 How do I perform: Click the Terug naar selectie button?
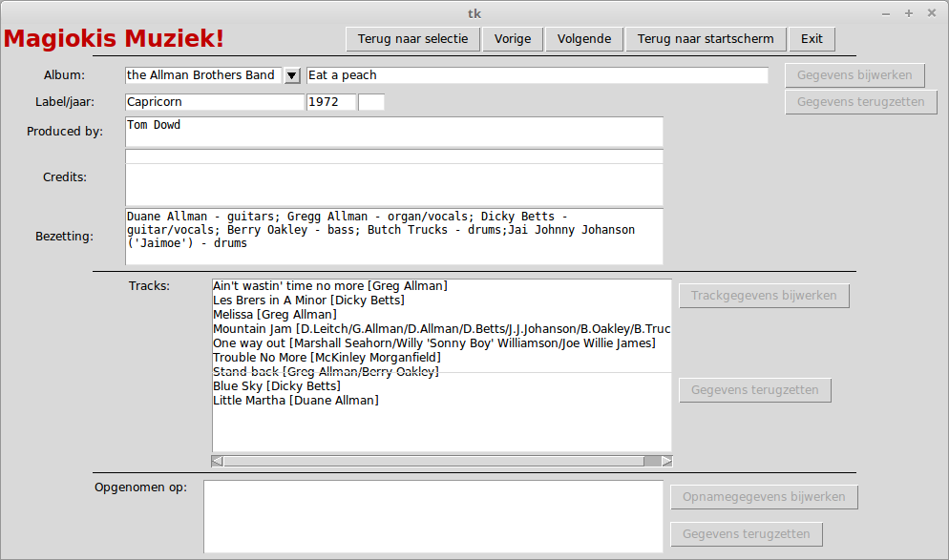(x=412, y=39)
